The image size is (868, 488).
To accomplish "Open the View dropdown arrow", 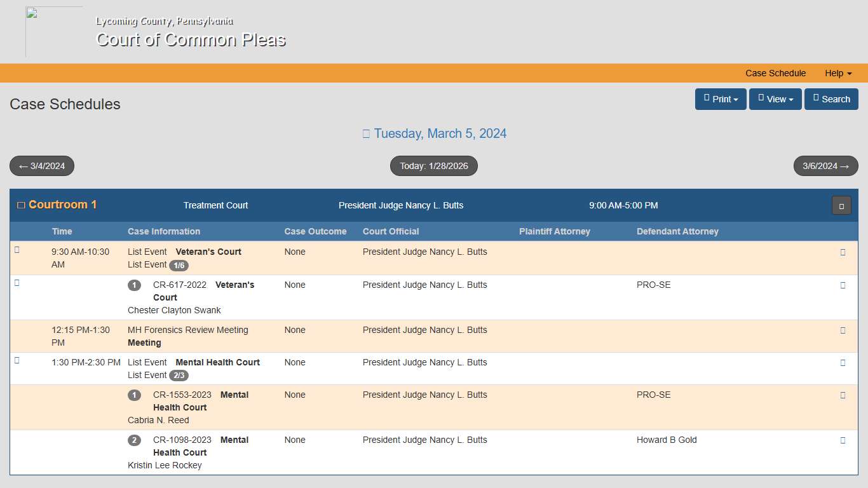I will click(791, 99).
